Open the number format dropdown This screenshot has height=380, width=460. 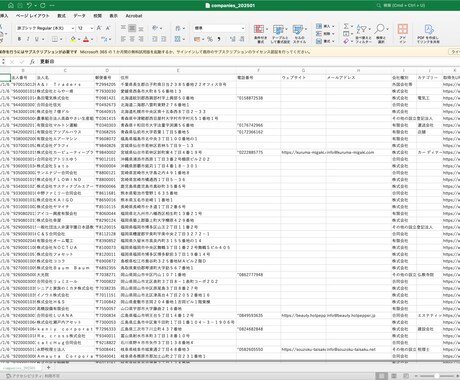coord(243,28)
